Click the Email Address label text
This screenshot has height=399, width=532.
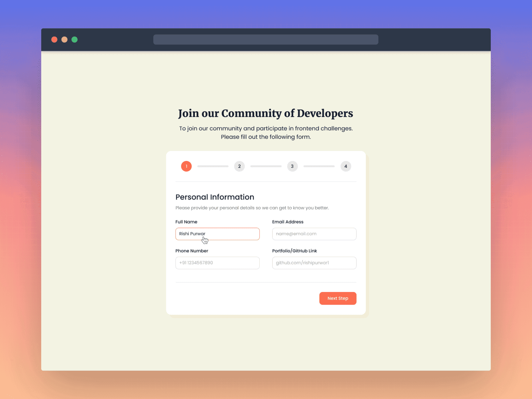(288, 222)
